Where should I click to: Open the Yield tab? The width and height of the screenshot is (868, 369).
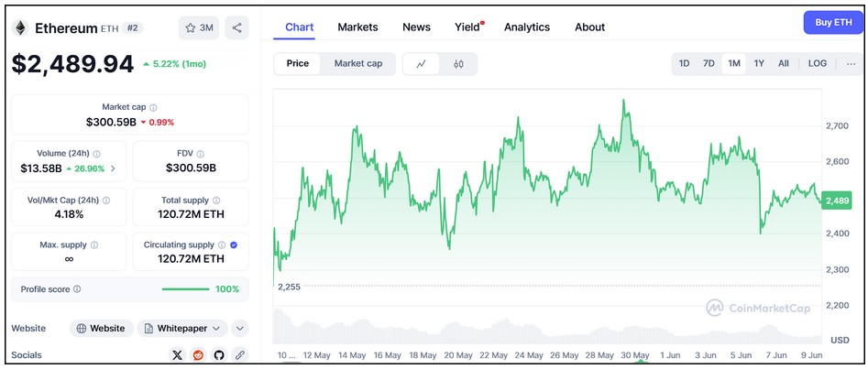pyautogui.click(x=469, y=27)
